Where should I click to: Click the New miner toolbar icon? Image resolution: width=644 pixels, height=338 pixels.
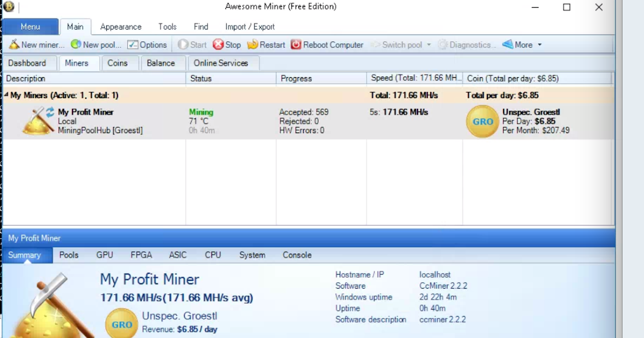pyautogui.click(x=14, y=45)
